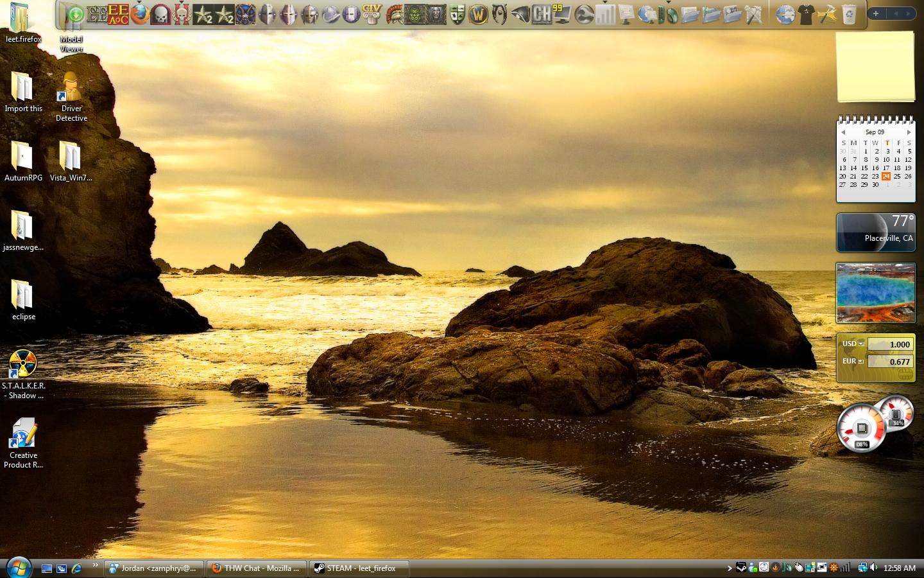Launch World of Warcraft from the dock
Screen dimensions: 924x578
coord(478,13)
